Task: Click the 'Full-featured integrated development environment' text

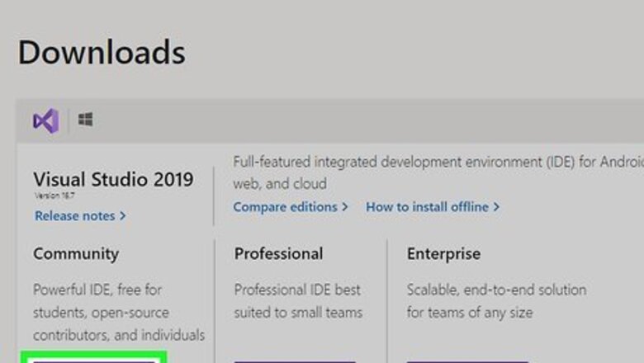Action: [x=438, y=172]
